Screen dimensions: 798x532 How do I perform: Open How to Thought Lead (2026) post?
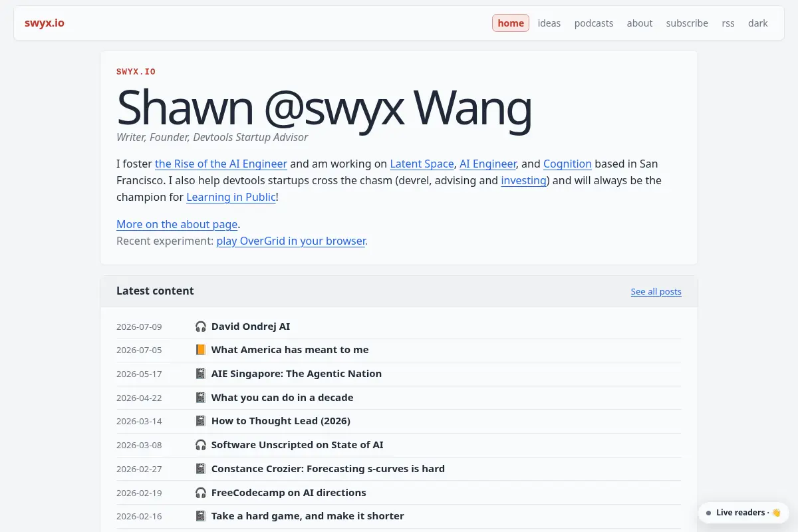[x=281, y=421]
